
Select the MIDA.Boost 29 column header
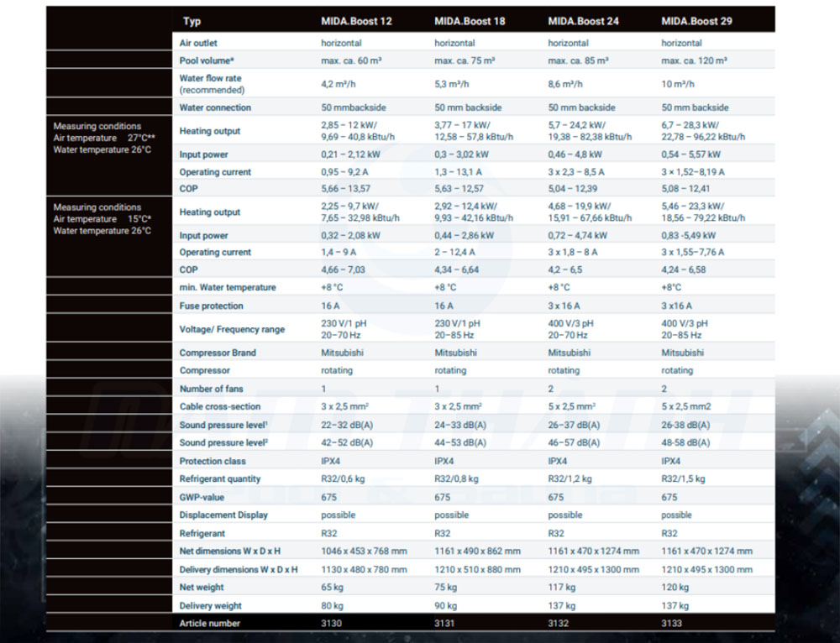pyautogui.click(x=696, y=21)
